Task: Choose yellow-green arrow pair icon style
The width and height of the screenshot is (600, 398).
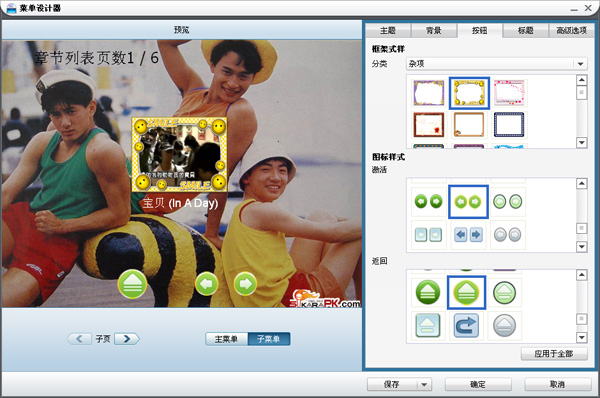Action: point(468,202)
